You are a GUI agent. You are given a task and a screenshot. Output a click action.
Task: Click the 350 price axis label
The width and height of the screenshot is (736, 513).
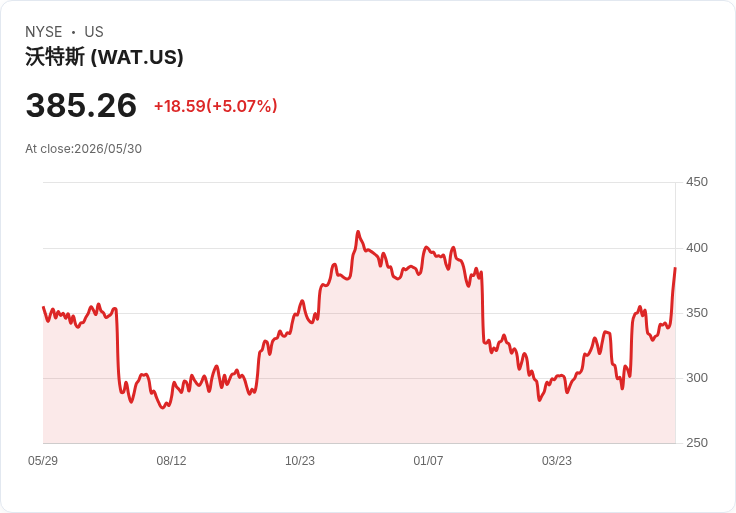click(x=697, y=313)
